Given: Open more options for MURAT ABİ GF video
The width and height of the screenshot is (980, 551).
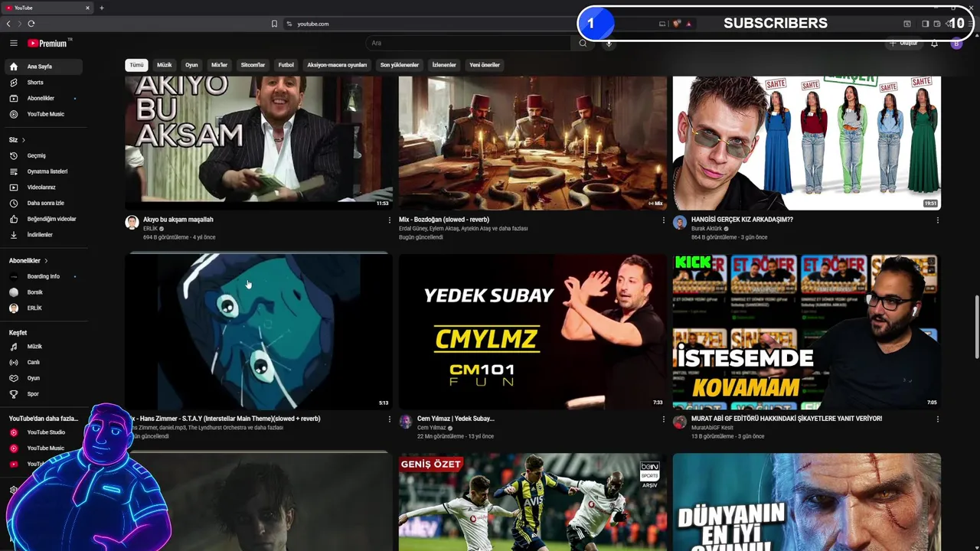Looking at the screenshot, I should click(x=937, y=419).
